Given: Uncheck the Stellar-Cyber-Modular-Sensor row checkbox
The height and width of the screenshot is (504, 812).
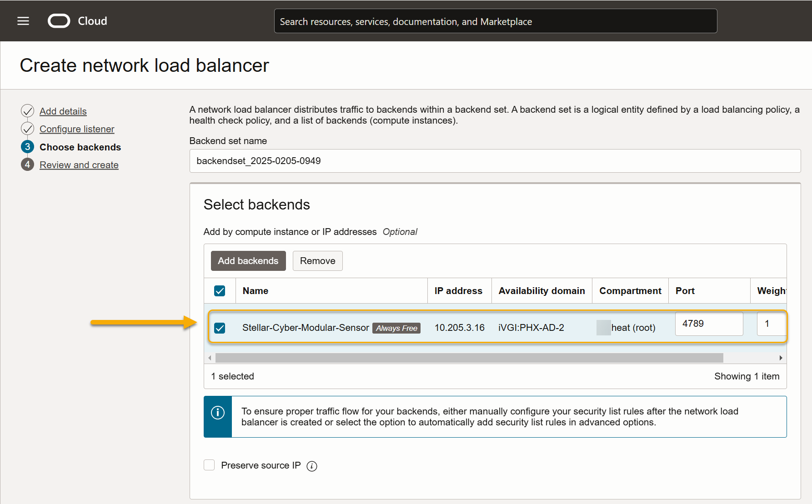Looking at the screenshot, I should (x=220, y=328).
